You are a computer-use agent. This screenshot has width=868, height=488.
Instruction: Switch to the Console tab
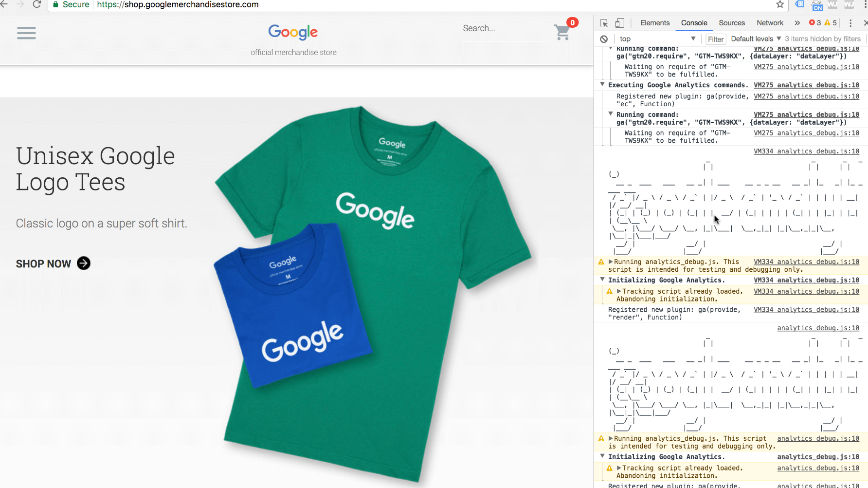click(694, 23)
